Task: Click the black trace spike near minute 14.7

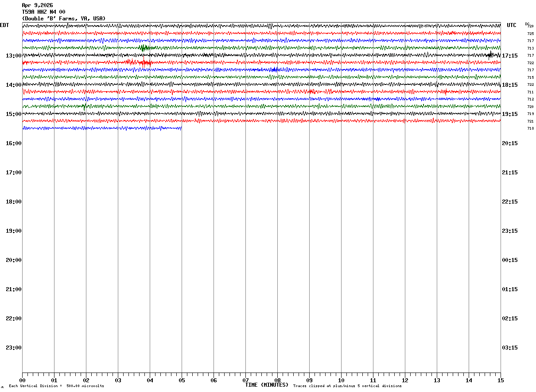Action: point(490,55)
